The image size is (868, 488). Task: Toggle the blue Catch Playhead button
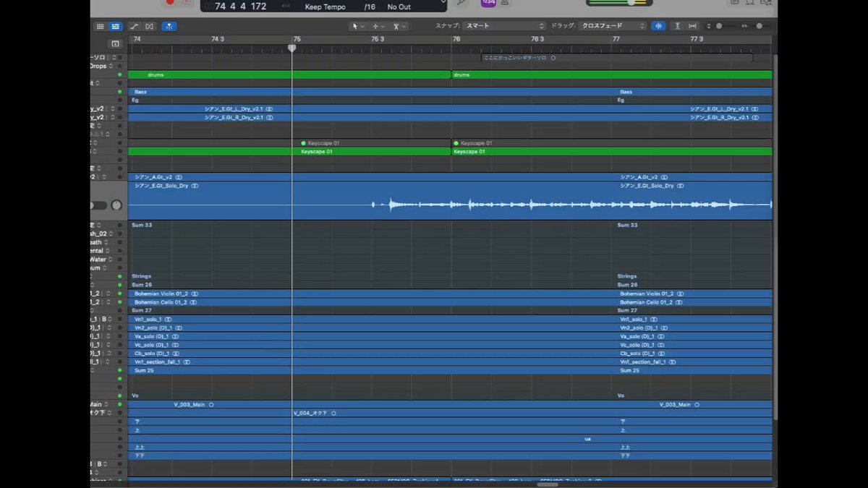coord(169,26)
